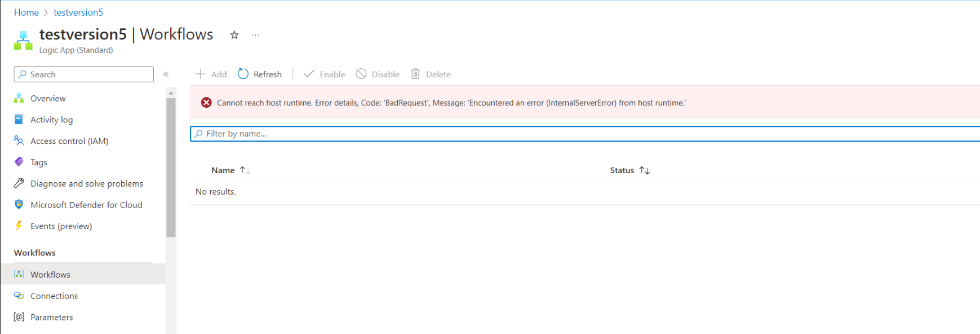The width and height of the screenshot is (980, 334).
Task: Click the checkmark icon beside Enable
Action: (309, 74)
